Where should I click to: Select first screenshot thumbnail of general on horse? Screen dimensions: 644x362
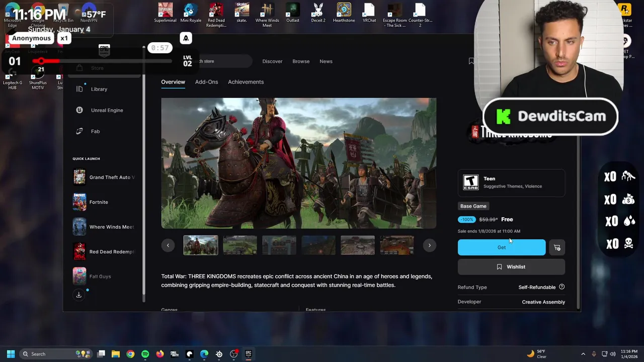pyautogui.click(x=201, y=245)
